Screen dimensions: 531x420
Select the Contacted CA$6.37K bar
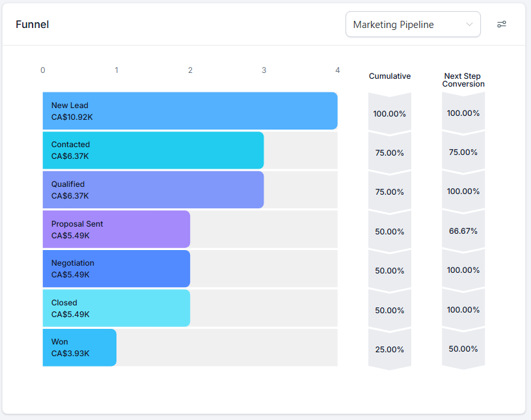pos(153,150)
